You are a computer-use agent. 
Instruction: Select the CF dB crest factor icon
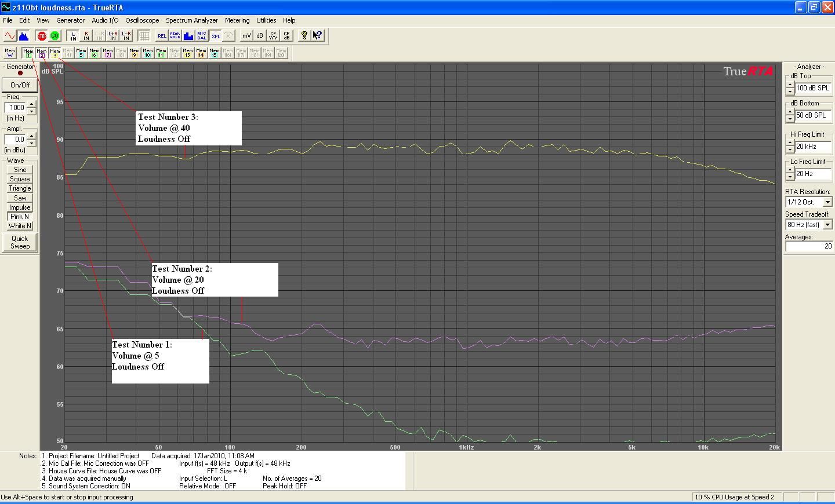[x=286, y=36]
